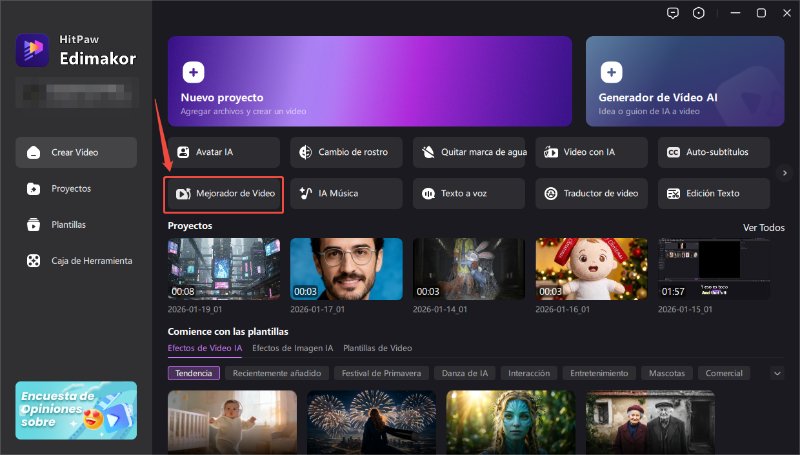Launch the Mejorador de Video tool
800x455 pixels.
coord(224,194)
